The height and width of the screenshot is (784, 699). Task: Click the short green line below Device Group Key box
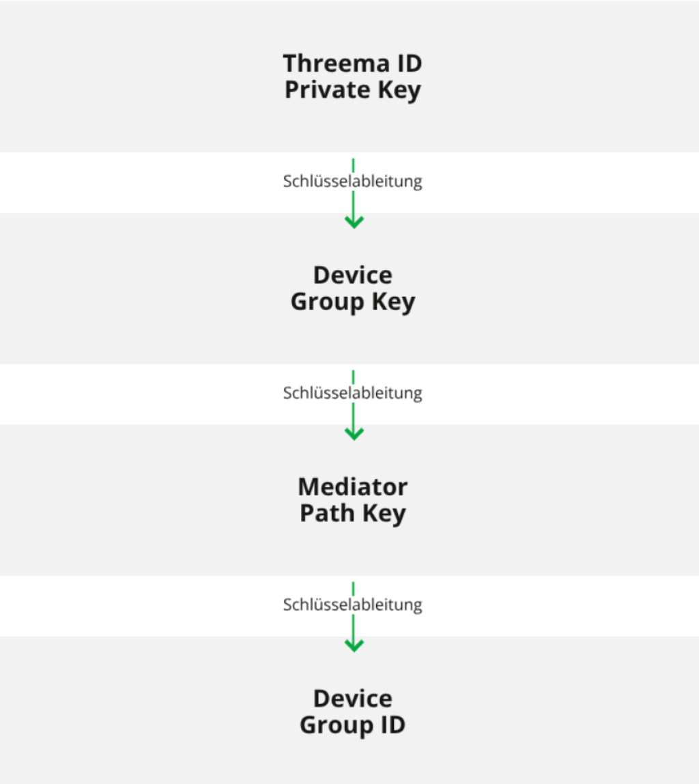point(353,377)
